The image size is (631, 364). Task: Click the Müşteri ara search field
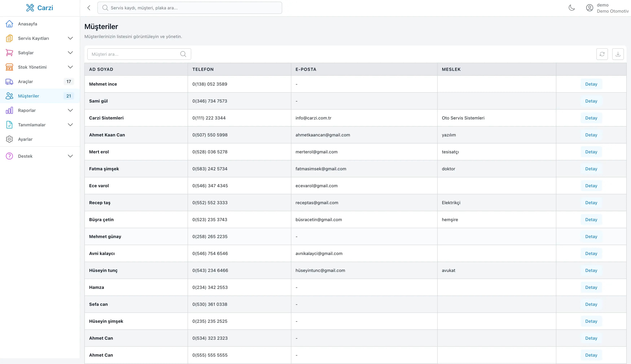(139, 54)
